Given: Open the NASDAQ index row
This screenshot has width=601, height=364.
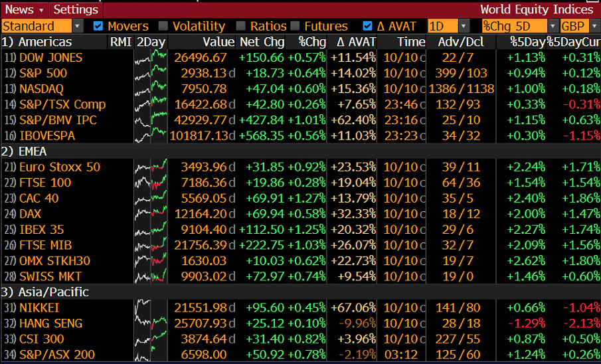Looking at the screenshot, I should pos(41,89).
